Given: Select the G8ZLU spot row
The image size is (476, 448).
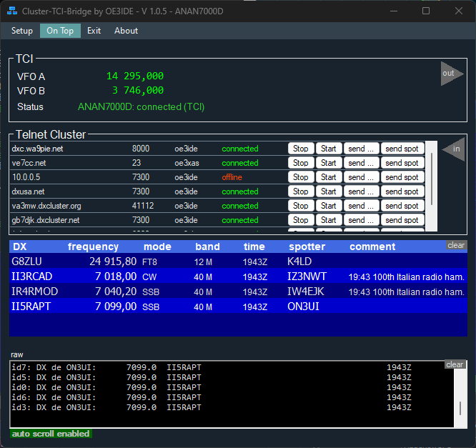Looking at the screenshot, I should tap(238, 262).
